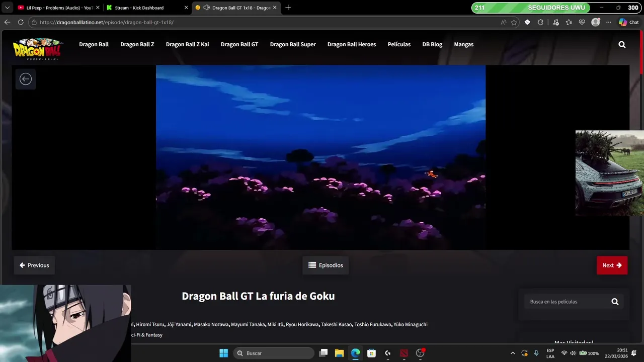The image size is (644, 362).
Task: Close the Lil Peep YouTube tab
Action: tap(98, 8)
